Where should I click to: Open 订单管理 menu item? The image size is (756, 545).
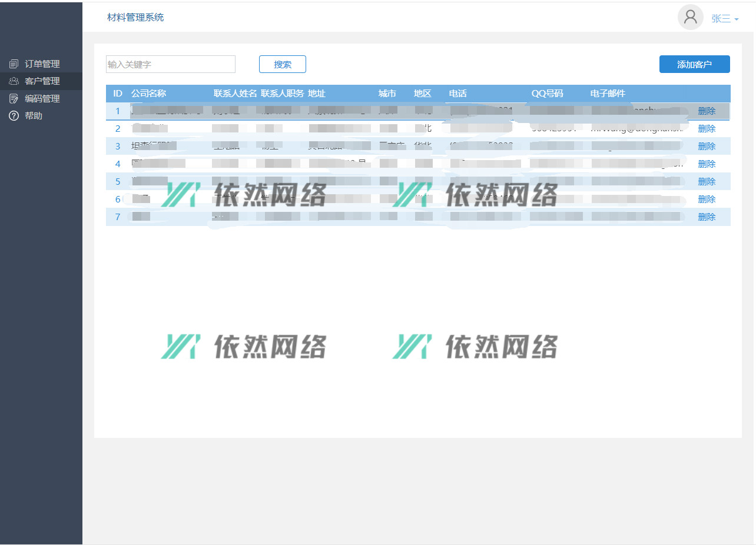pyautogui.click(x=42, y=64)
